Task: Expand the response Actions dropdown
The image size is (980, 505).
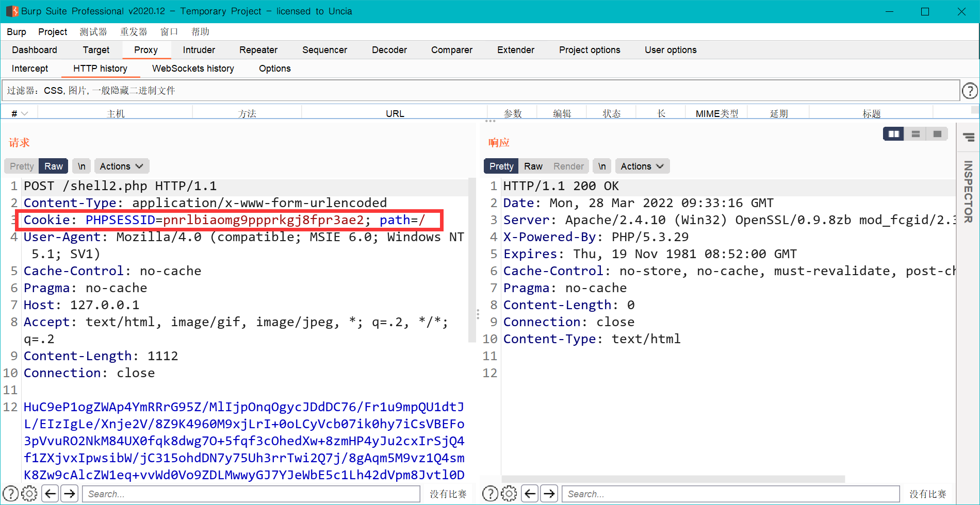Action: 643,166
